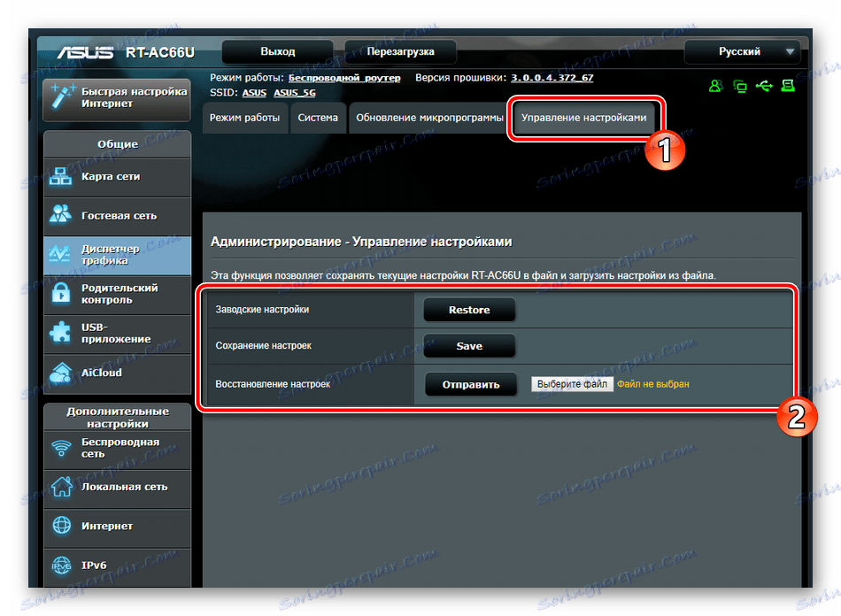The height and width of the screenshot is (616, 841).
Task: Click the Дополнительные настройки section header
Action: [x=118, y=418]
